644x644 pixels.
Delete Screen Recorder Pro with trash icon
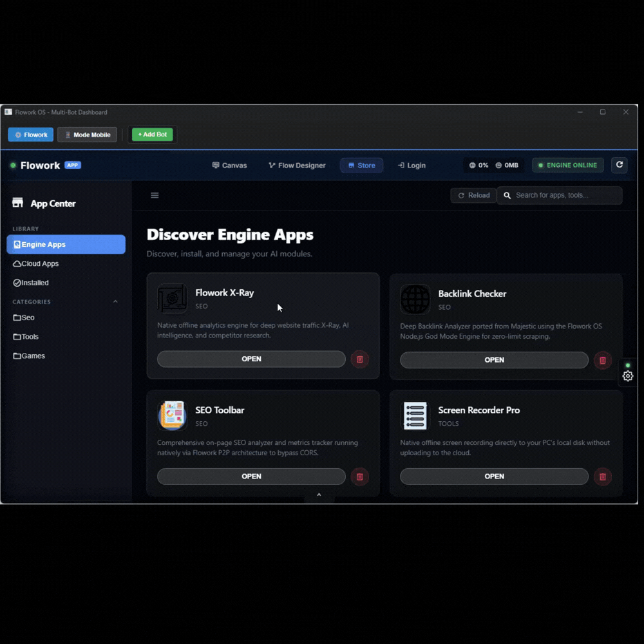click(603, 477)
